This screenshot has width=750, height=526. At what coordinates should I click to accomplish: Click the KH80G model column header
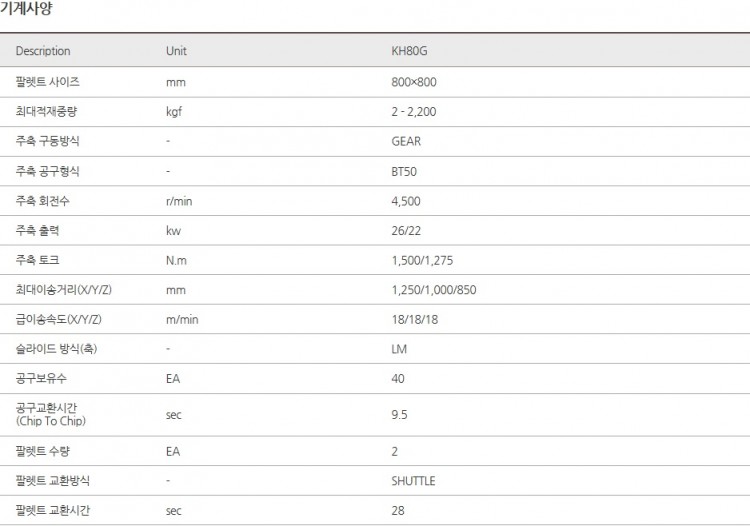pyautogui.click(x=409, y=51)
